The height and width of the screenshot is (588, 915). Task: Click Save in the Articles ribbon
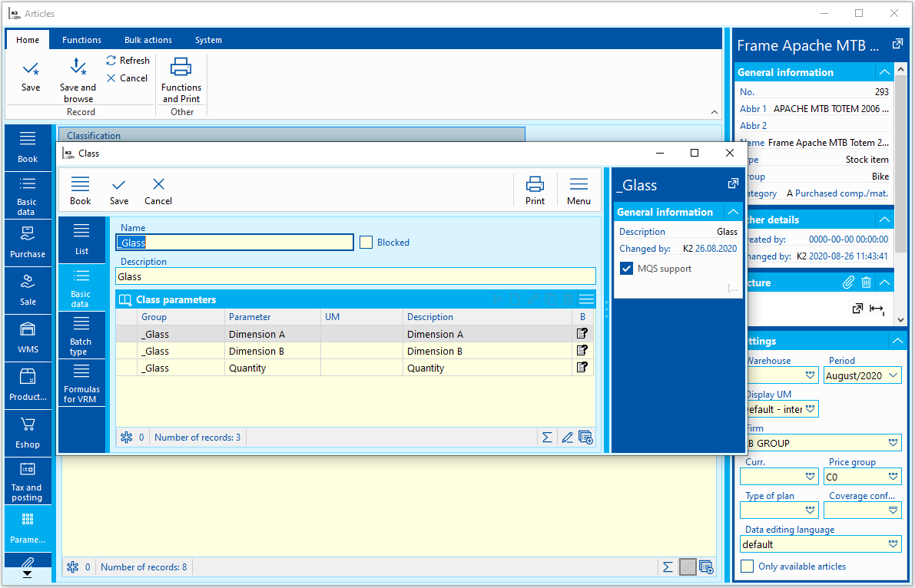click(31, 77)
